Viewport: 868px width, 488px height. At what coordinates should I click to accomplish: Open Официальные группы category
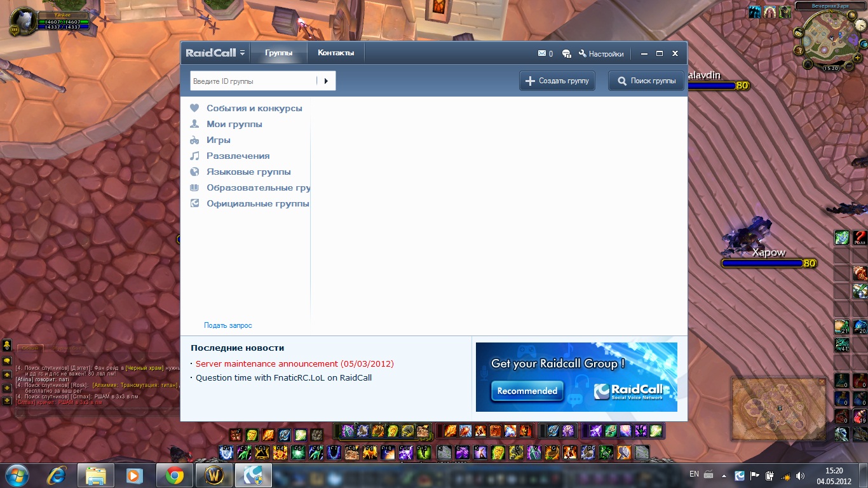(250, 203)
